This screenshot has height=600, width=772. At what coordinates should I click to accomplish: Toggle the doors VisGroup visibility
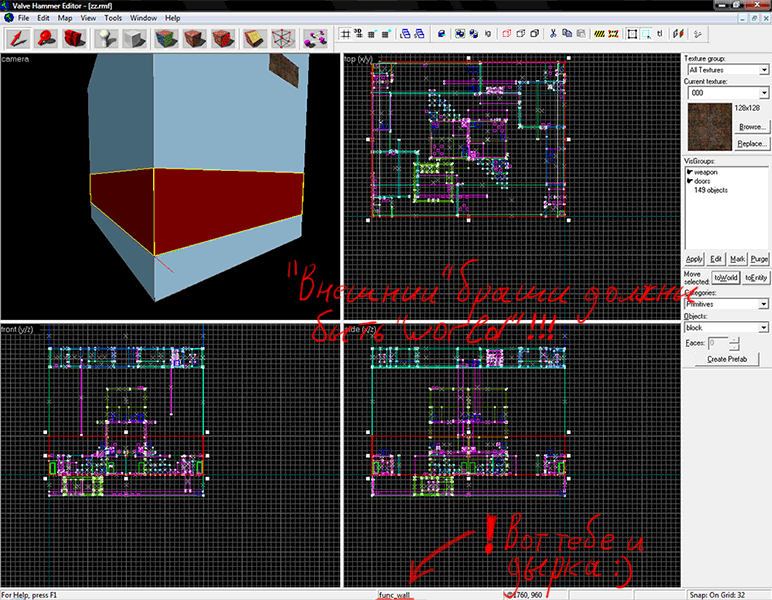(690, 180)
